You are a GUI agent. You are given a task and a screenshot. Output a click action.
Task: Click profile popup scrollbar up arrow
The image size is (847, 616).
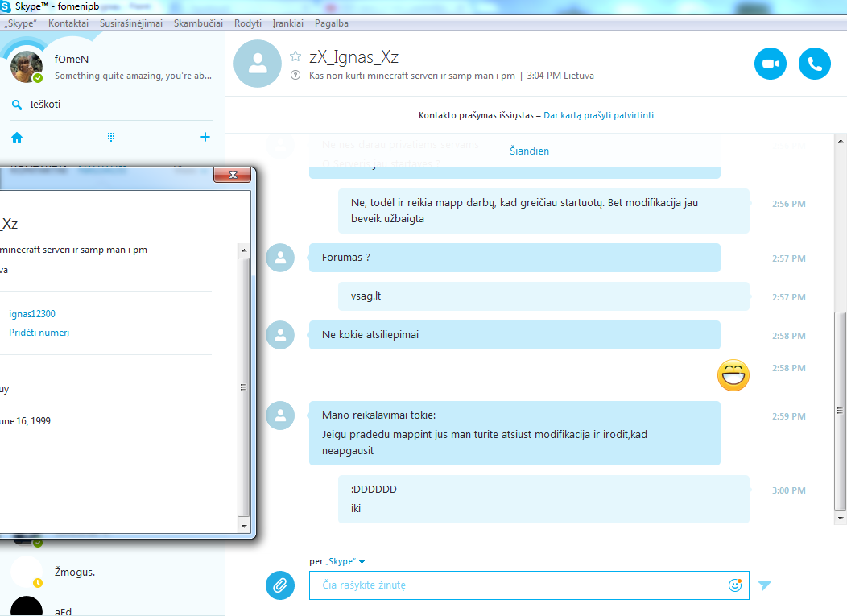coord(244,250)
